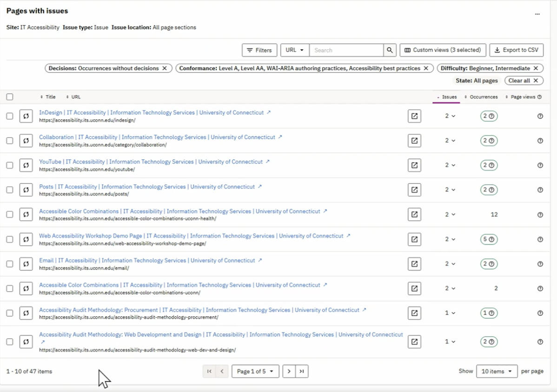Screen dimensions: 557x392
Task: Click the search magnifier icon
Action: pyautogui.click(x=390, y=50)
